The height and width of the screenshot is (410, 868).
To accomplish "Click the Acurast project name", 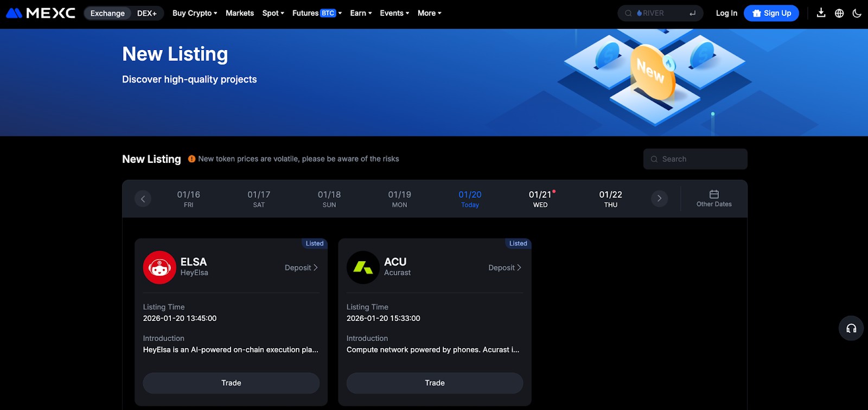I will click(x=398, y=273).
